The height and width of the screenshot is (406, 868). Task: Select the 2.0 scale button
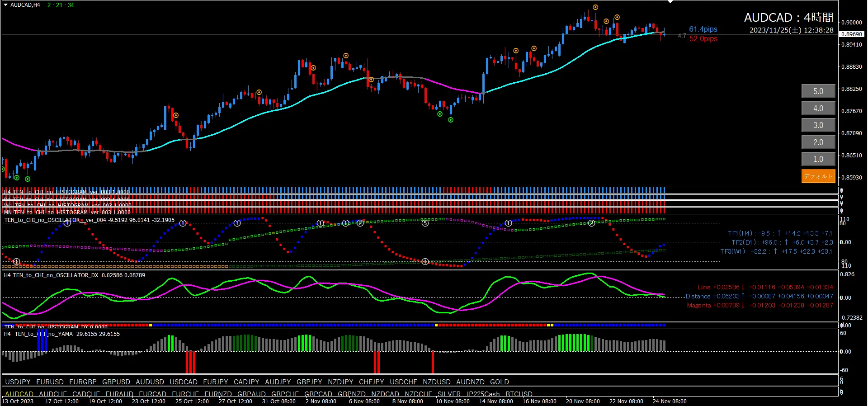[x=818, y=142]
